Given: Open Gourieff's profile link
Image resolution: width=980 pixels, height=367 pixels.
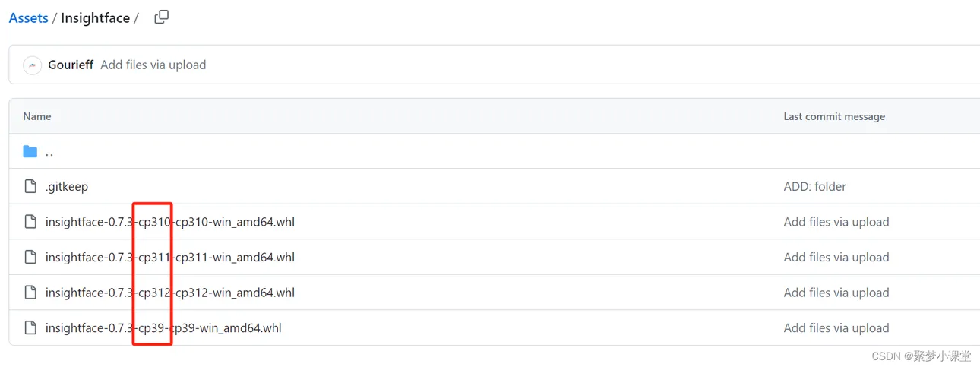Looking at the screenshot, I should [71, 65].
